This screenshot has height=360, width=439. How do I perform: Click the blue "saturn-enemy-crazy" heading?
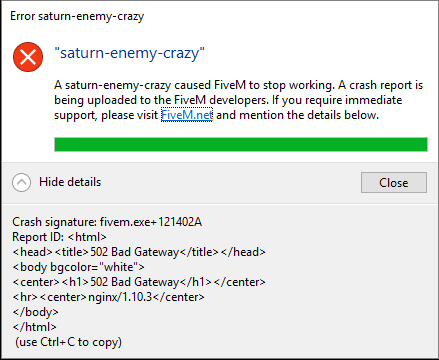tap(129, 53)
